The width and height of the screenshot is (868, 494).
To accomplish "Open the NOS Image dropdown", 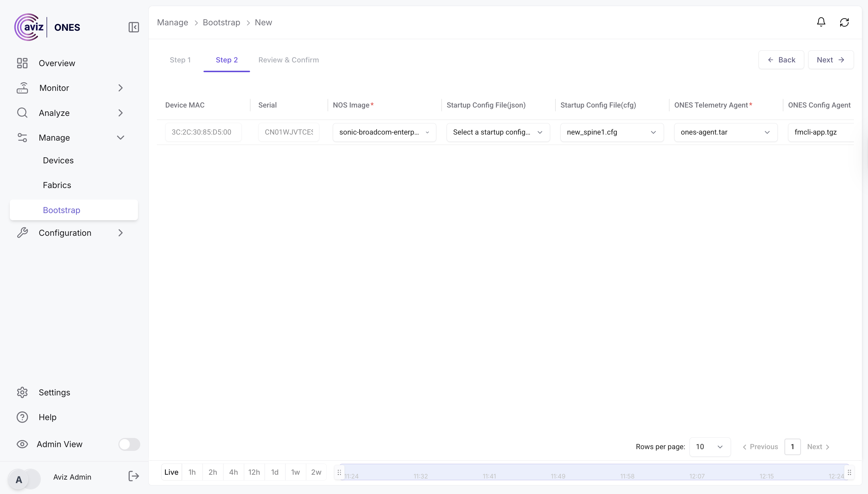I will click(384, 132).
